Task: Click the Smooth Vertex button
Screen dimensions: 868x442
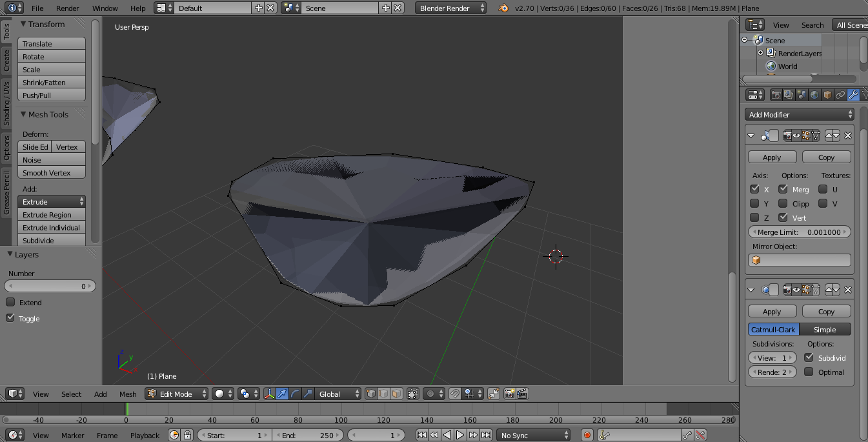Action: coord(52,172)
